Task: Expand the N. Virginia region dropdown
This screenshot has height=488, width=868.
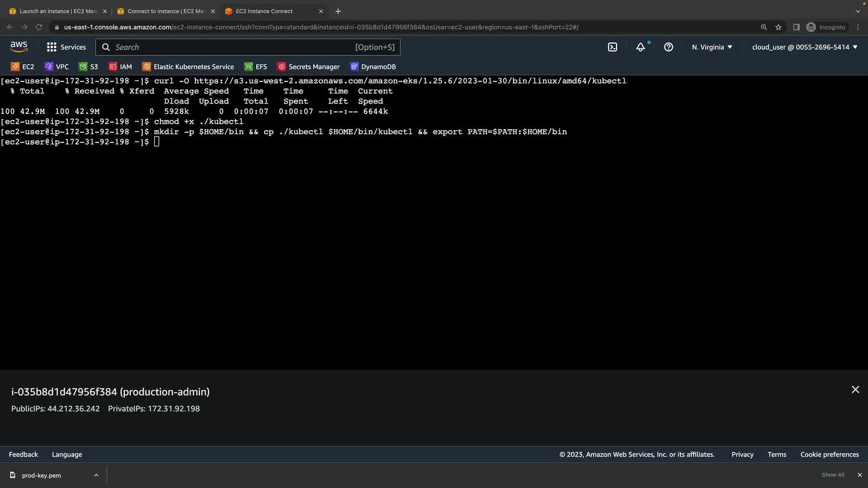Action: coord(712,47)
